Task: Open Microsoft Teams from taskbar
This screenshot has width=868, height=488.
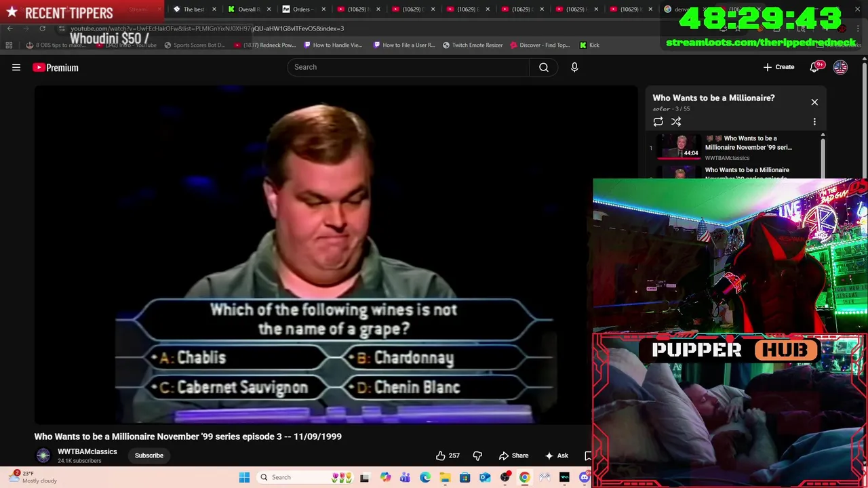Action: [x=405, y=477]
